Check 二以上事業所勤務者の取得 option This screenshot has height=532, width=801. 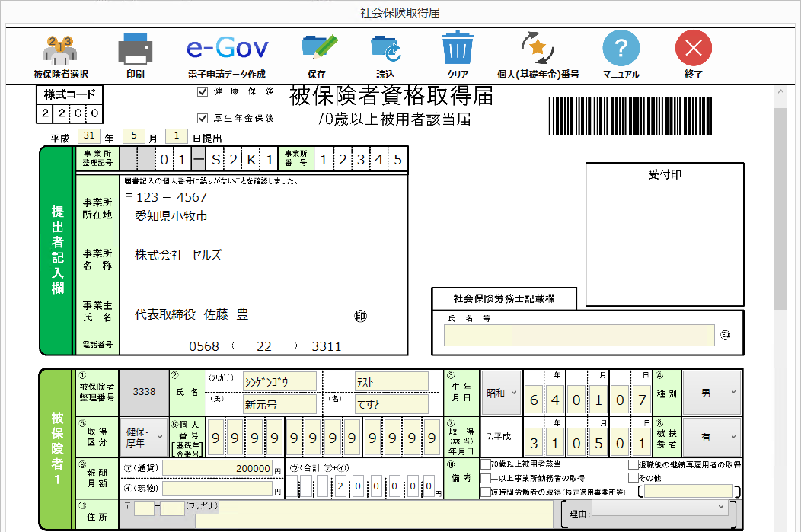pyautogui.click(x=486, y=478)
